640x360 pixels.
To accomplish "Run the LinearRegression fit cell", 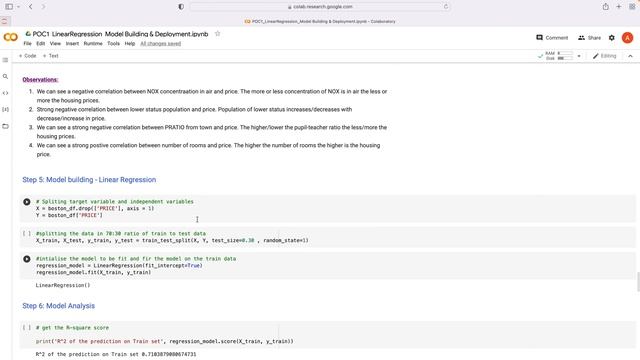I will (x=27, y=259).
